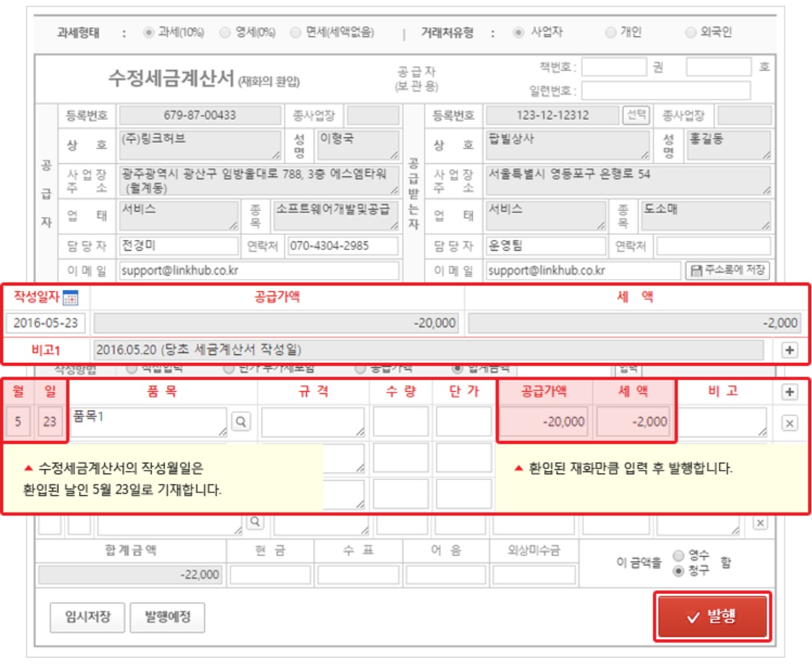Choose 사업자 as 거래처유형
The image size is (812, 665).
(x=518, y=33)
